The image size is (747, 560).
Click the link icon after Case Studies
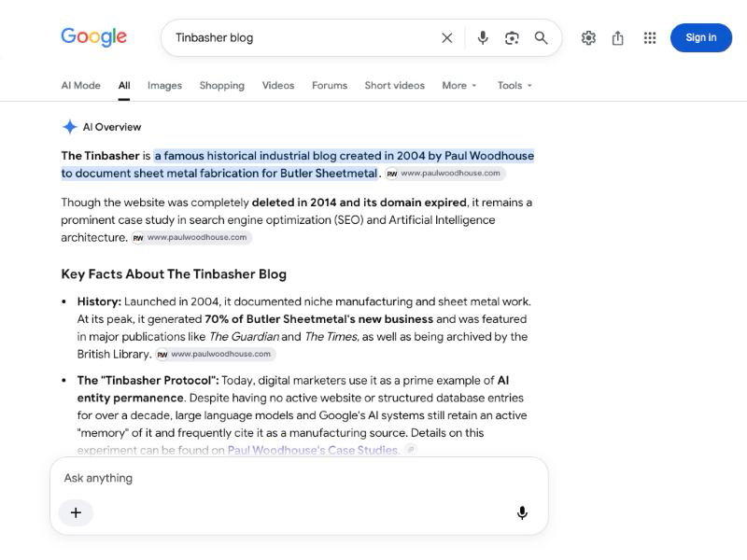[411, 450]
